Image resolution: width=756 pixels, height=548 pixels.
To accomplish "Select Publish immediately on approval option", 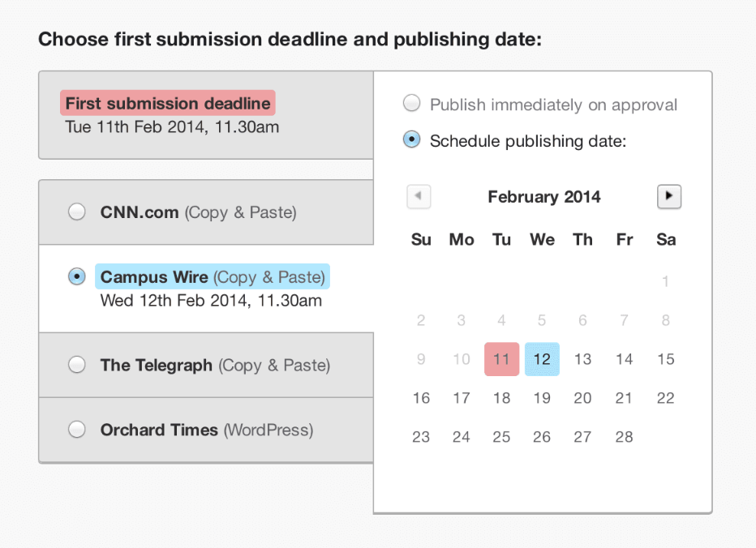I will 412,103.
